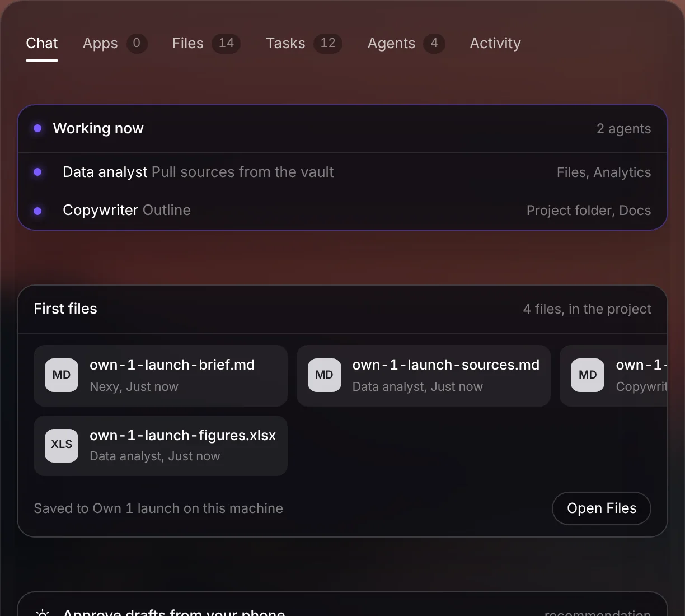Open the Apps tab

(115, 43)
